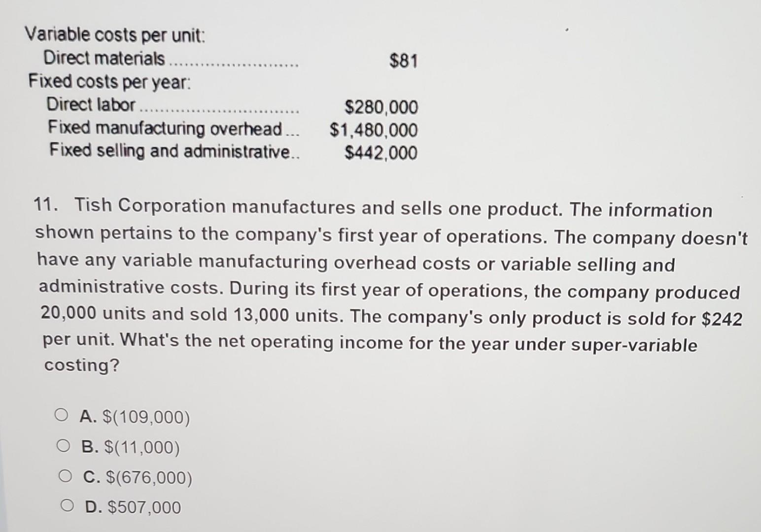The width and height of the screenshot is (761, 532).
Task: Click the radio circle next to C
Action: click(65, 475)
